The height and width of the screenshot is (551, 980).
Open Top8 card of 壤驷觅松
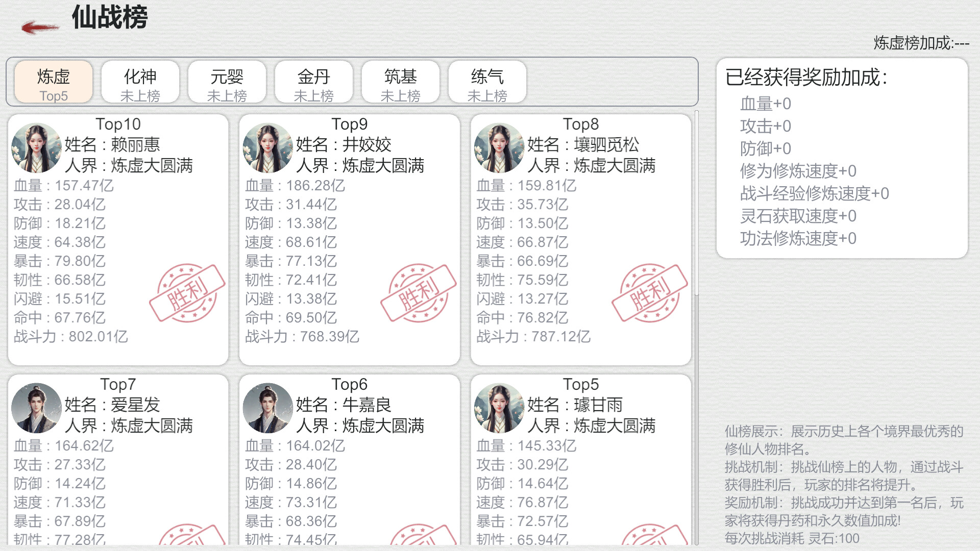(x=580, y=240)
